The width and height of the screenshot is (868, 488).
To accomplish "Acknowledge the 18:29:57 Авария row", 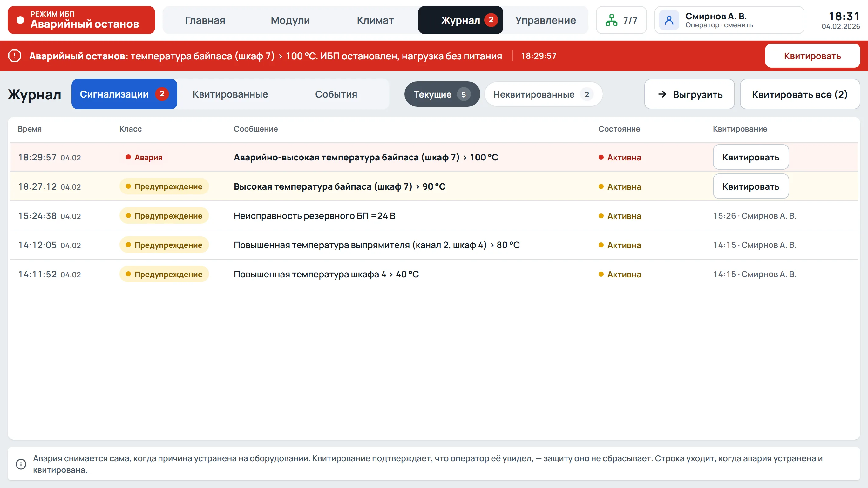I will (x=751, y=157).
